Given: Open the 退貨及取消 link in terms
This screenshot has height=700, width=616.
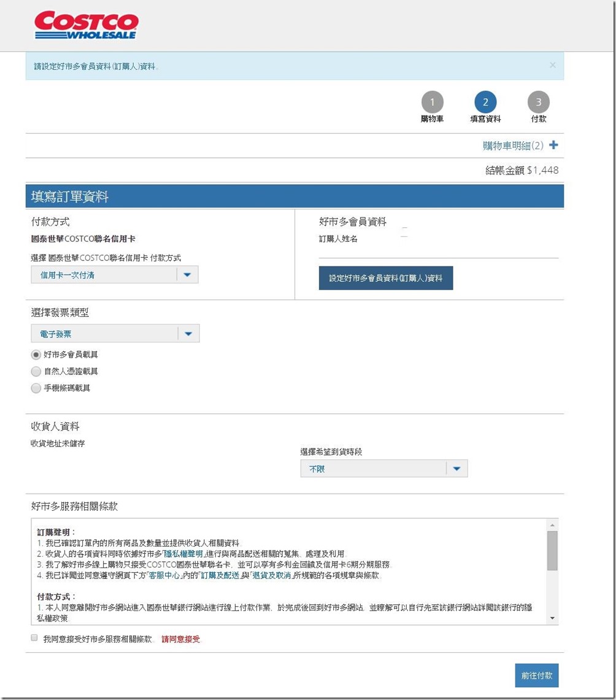Looking at the screenshot, I should 272,575.
